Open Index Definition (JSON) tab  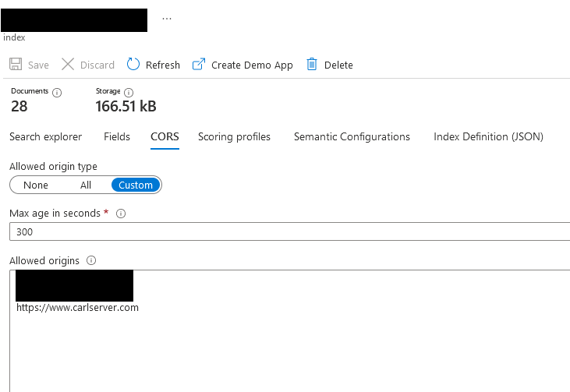click(488, 136)
